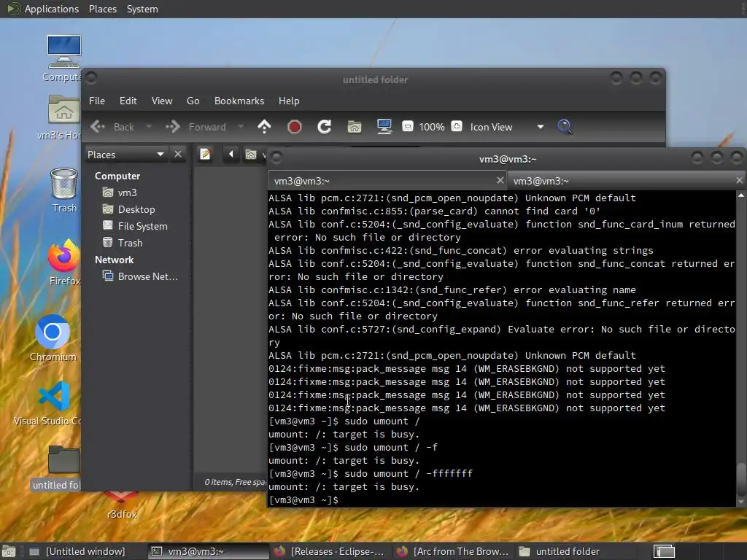Switch to Arc from The Browser taskbar entry

pos(454,551)
